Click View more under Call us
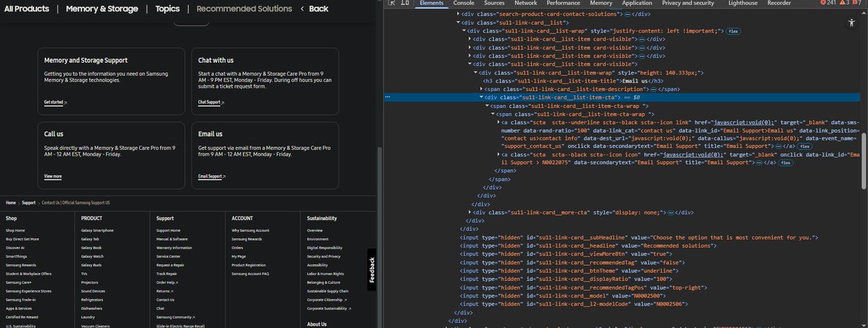This screenshot has height=328, width=868. click(x=53, y=177)
